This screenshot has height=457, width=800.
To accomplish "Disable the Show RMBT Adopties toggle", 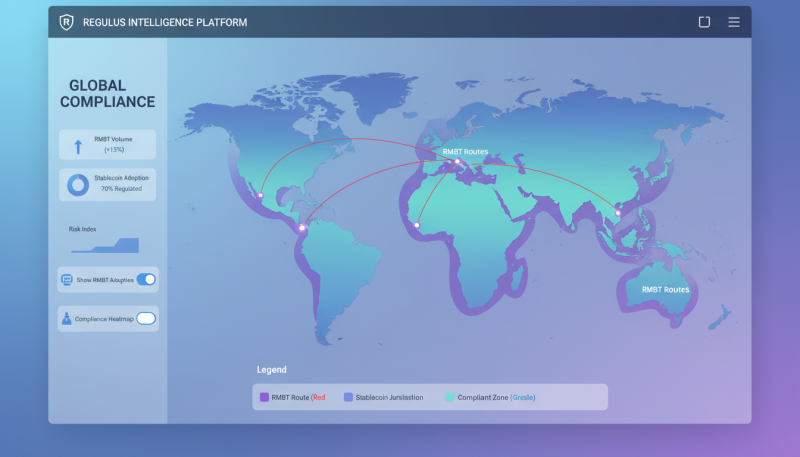I will (x=146, y=280).
